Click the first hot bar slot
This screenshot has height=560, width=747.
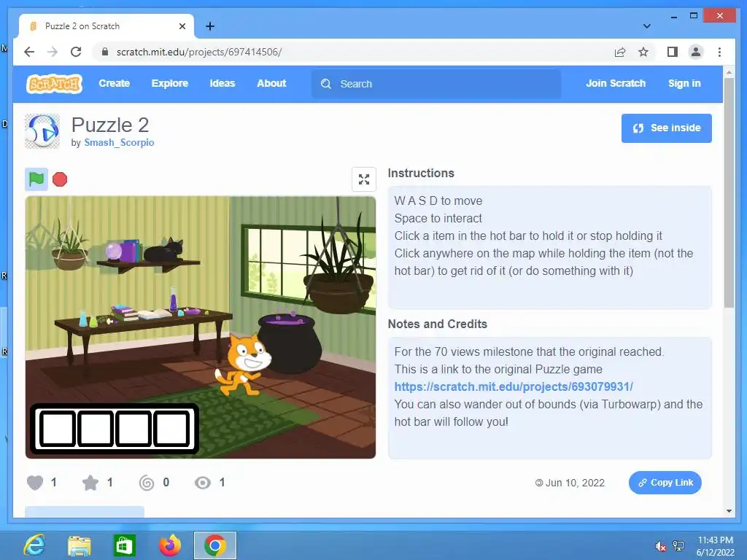click(57, 429)
